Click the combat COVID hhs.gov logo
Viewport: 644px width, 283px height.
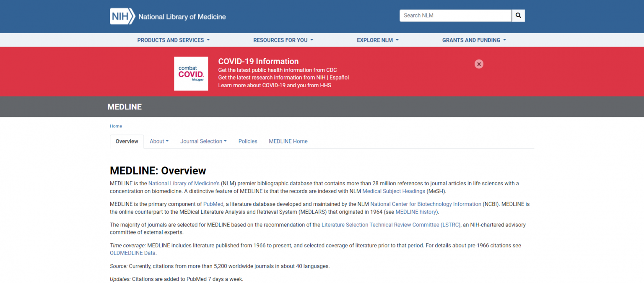[191, 73]
